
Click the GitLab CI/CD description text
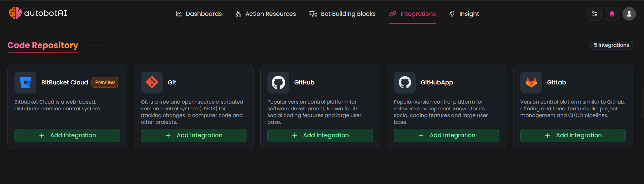point(573,109)
